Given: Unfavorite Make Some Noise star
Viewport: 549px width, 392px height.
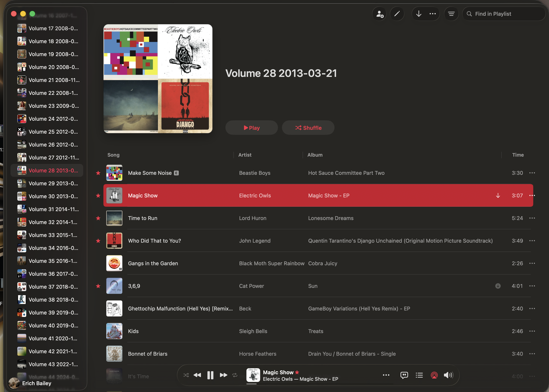Looking at the screenshot, I should (98, 173).
